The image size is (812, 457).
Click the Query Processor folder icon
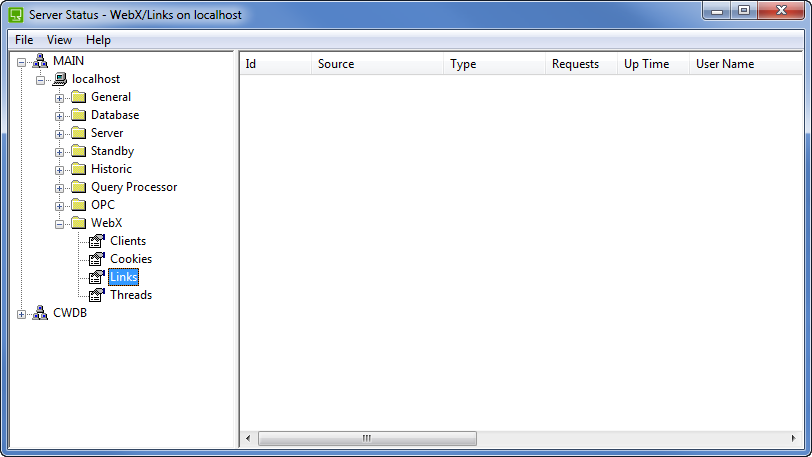coord(78,187)
